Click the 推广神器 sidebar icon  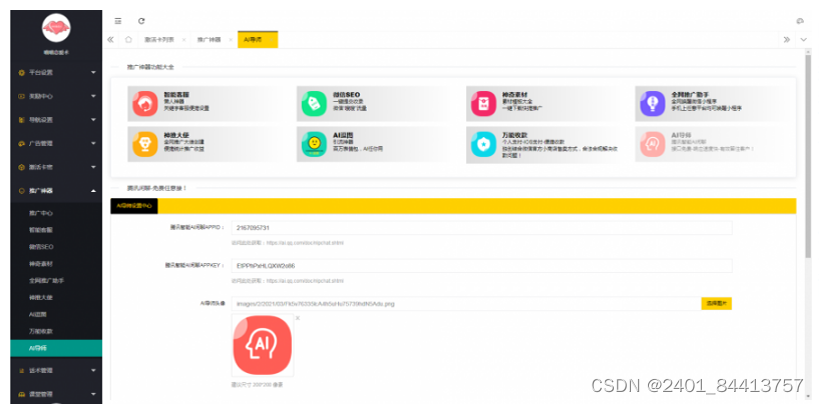tap(21, 191)
